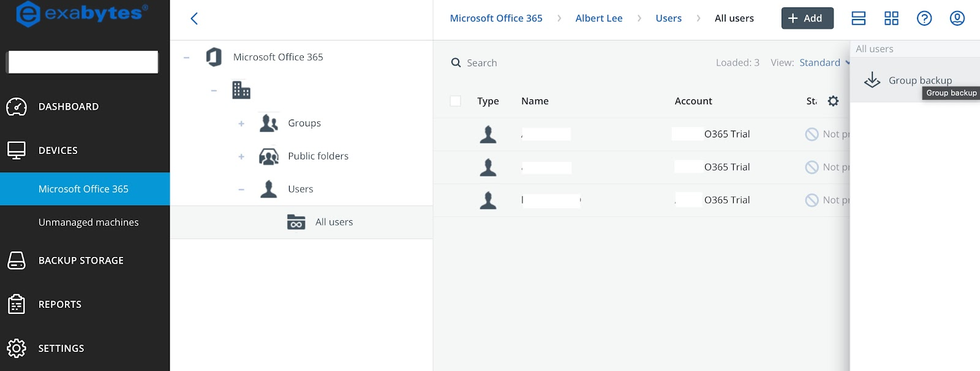Click the exabytes logo

[82, 13]
